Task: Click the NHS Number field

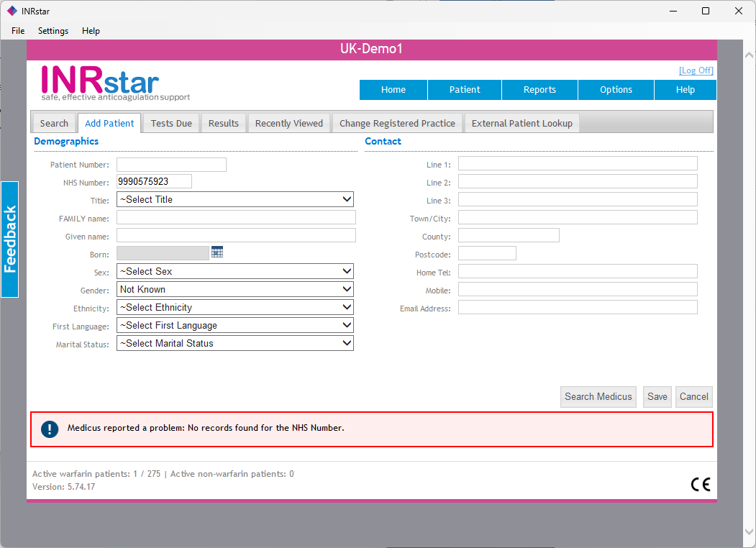Action: (154, 181)
